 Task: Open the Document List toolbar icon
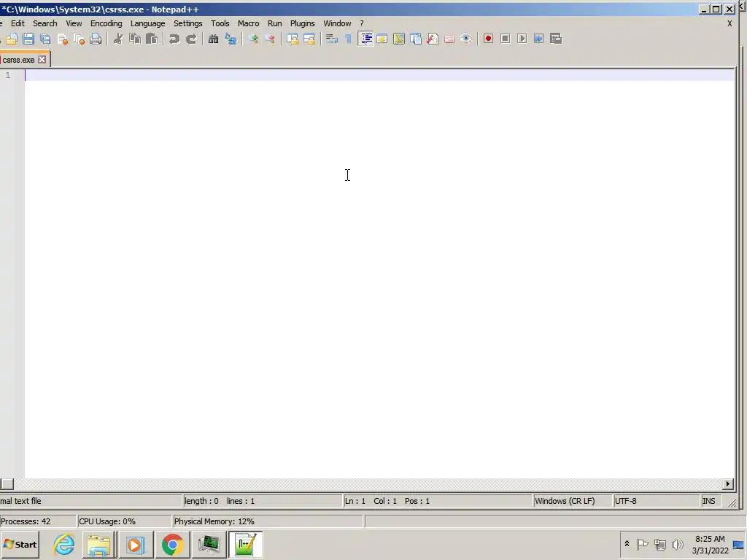[x=416, y=39]
